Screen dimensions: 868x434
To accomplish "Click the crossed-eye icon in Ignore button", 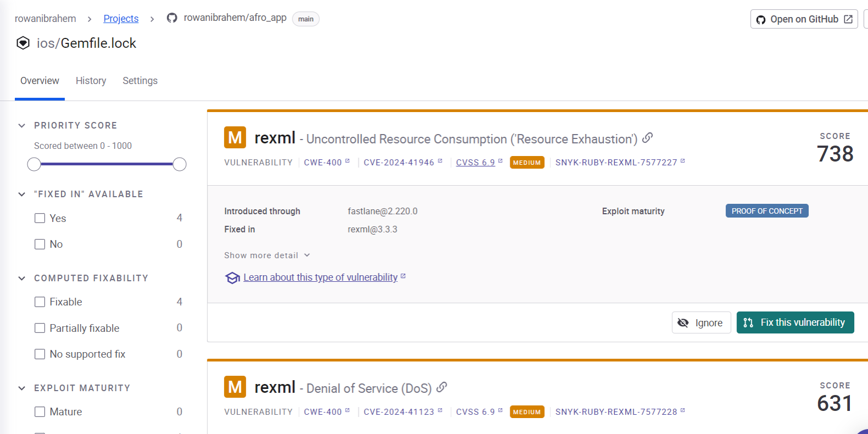I will (x=683, y=323).
